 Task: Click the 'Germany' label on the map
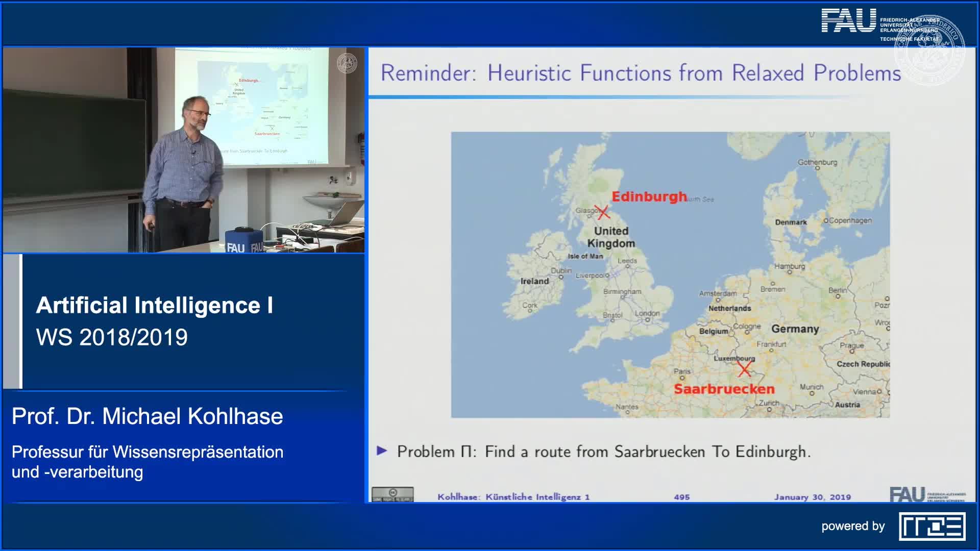795,329
